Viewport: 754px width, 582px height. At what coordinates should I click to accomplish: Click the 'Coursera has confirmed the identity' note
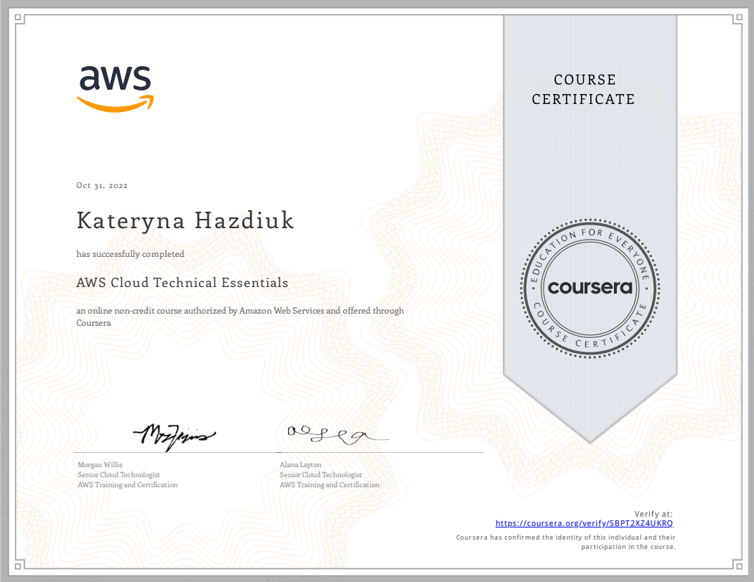coord(566,542)
